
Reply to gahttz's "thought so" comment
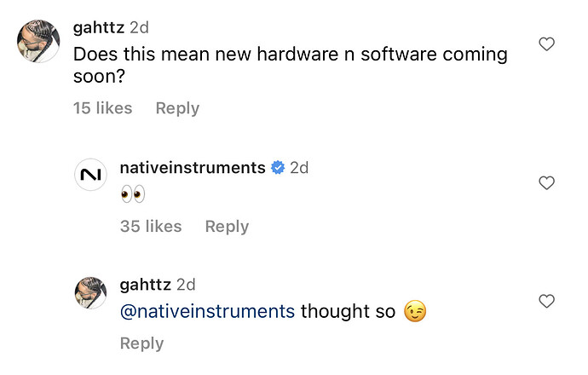coord(141,343)
